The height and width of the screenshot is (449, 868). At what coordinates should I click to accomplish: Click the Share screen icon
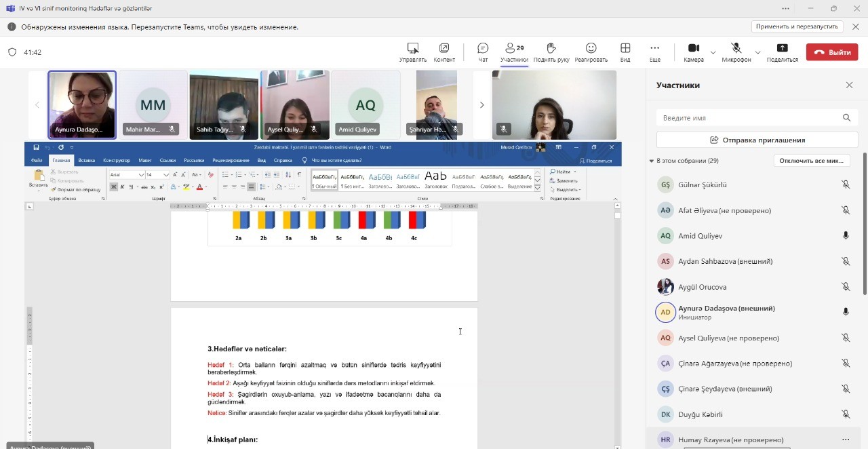[x=782, y=48]
